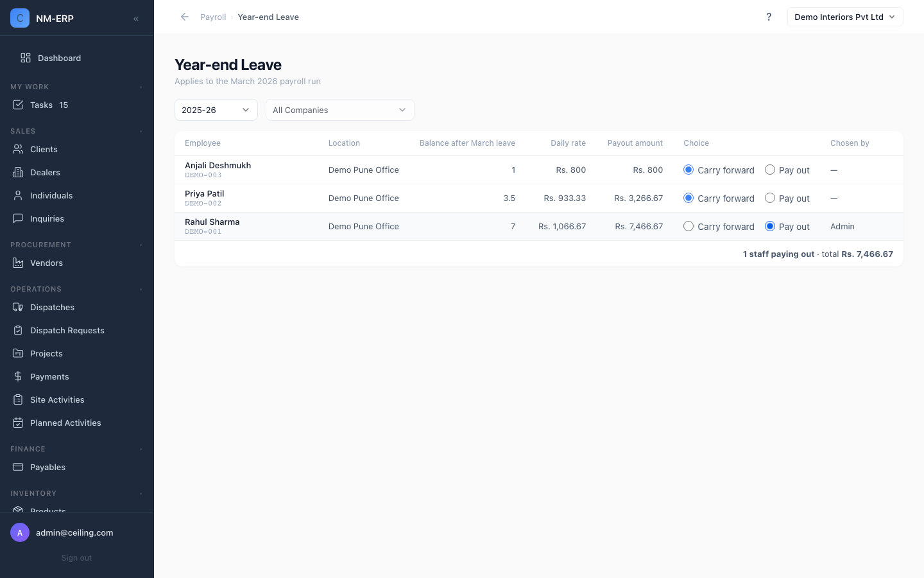The height and width of the screenshot is (578, 924).
Task: Click the Dashboard grid icon
Action: click(x=26, y=58)
